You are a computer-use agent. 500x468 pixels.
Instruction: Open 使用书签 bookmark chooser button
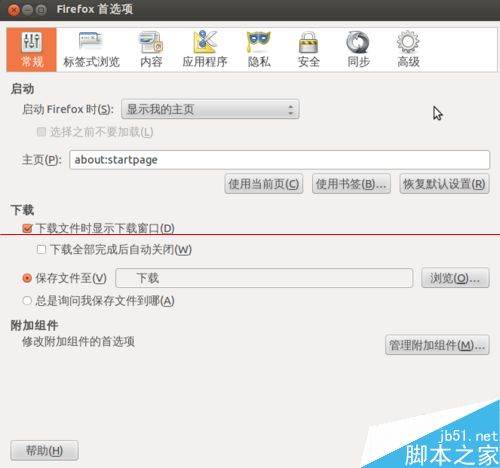click(x=351, y=184)
